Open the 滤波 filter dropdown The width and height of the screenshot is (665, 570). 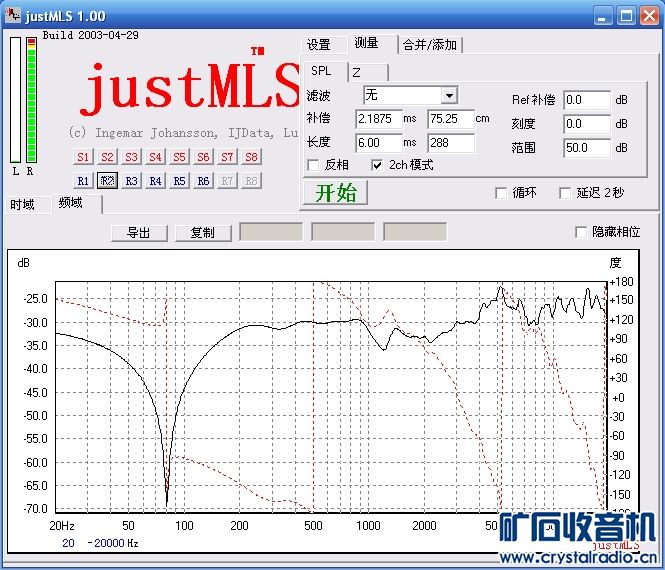pos(449,95)
